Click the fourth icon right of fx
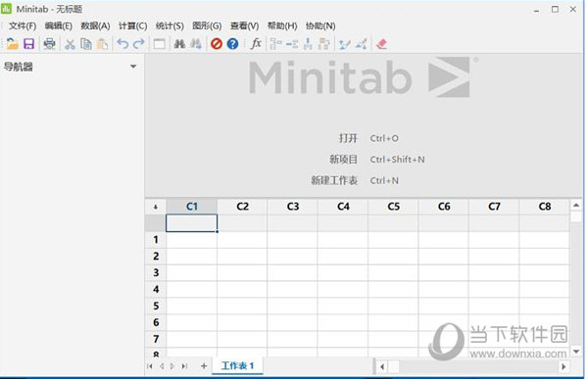This screenshot has width=588, height=379. pyautogui.click(x=324, y=44)
